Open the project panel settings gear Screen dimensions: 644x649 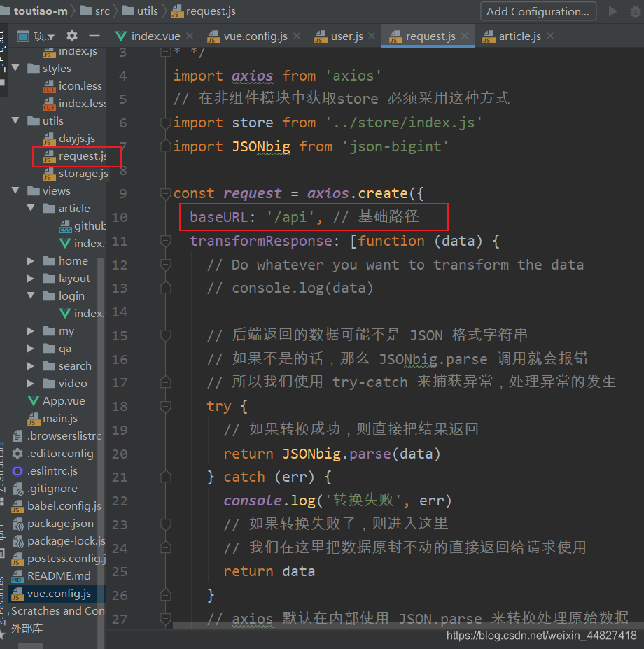72,36
